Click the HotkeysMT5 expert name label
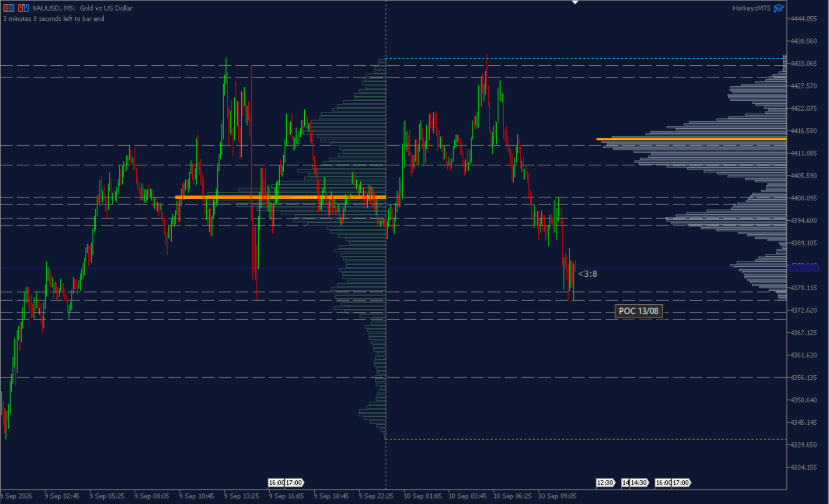This screenshot has width=829, height=504. [x=751, y=8]
